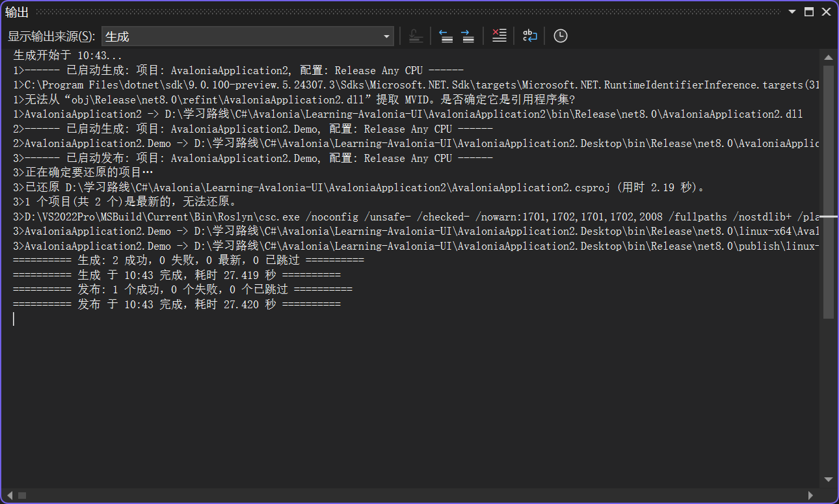The width and height of the screenshot is (839, 504).
Task: Toggle timestamps with the clock icon
Action: point(560,36)
